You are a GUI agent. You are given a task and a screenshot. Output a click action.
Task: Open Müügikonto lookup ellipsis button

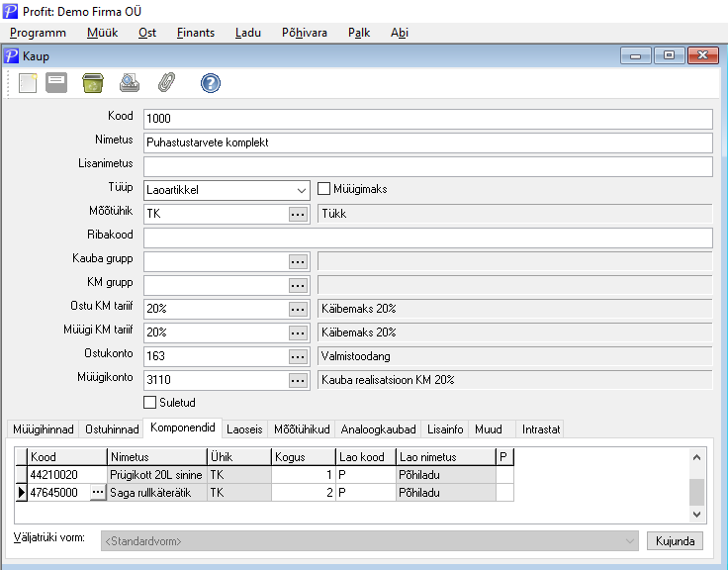pyautogui.click(x=298, y=380)
